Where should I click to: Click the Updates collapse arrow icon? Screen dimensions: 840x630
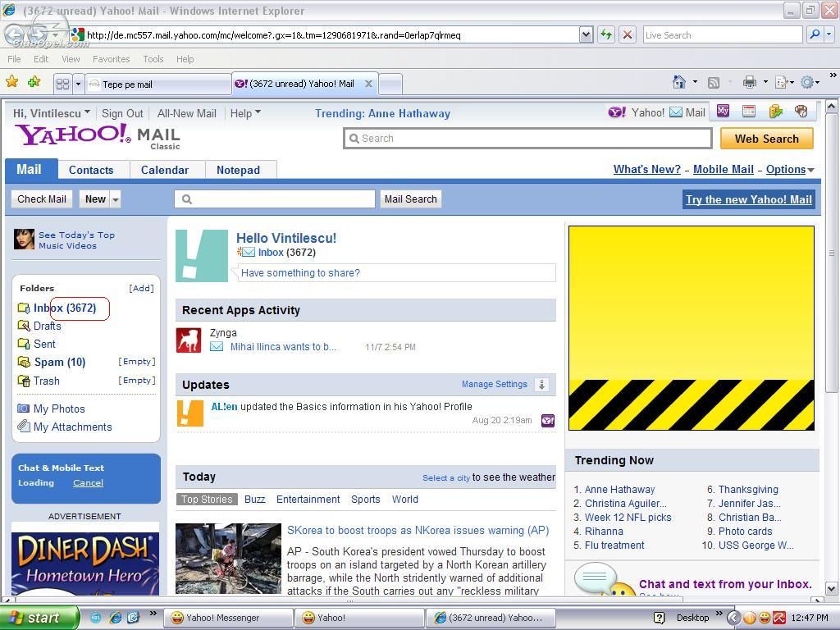tap(541, 384)
